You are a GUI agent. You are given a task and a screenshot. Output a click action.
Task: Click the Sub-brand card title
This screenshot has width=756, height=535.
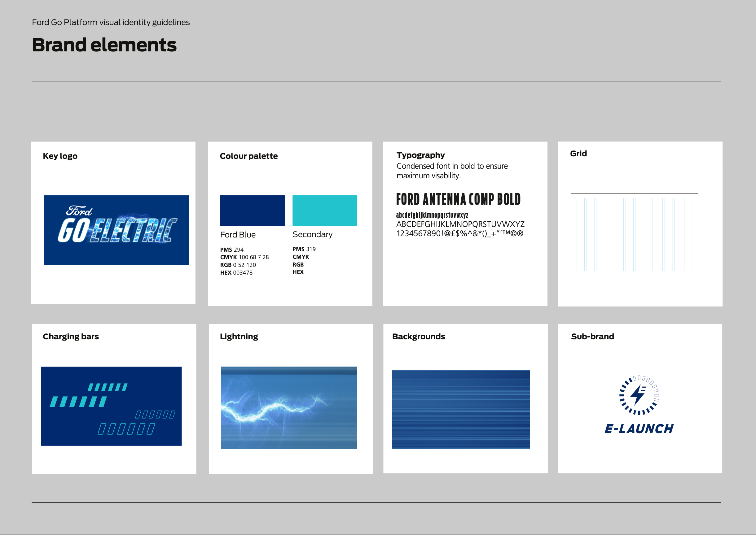(592, 336)
